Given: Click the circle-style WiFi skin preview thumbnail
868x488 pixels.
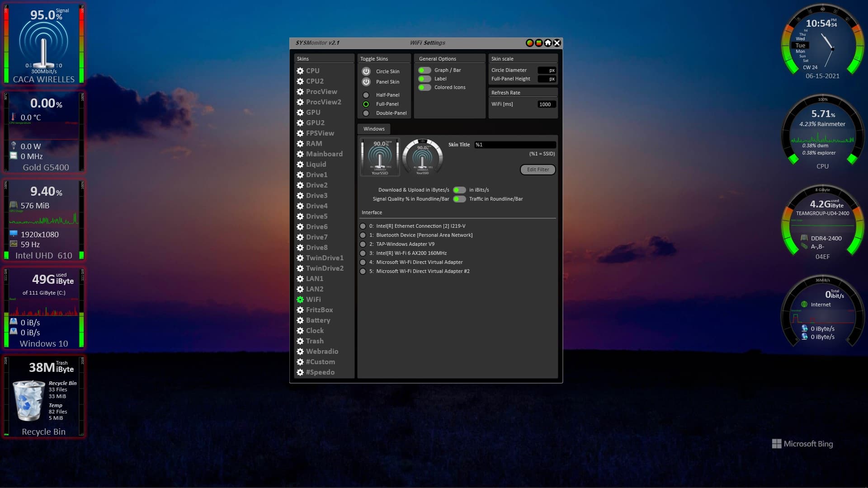Looking at the screenshot, I should coord(422,157).
